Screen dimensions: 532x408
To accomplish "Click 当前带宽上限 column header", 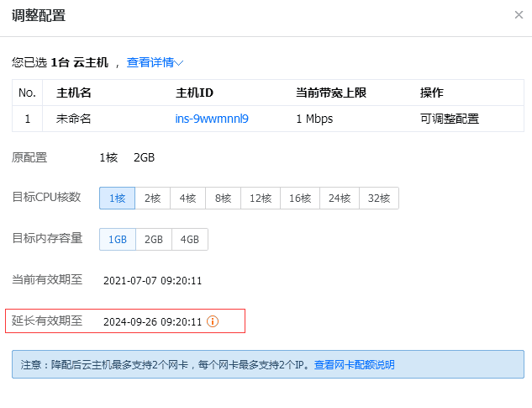I will [x=331, y=93].
